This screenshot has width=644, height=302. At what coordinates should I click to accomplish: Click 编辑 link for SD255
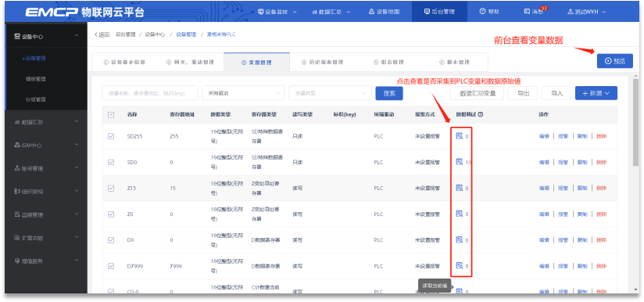(544, 136)
